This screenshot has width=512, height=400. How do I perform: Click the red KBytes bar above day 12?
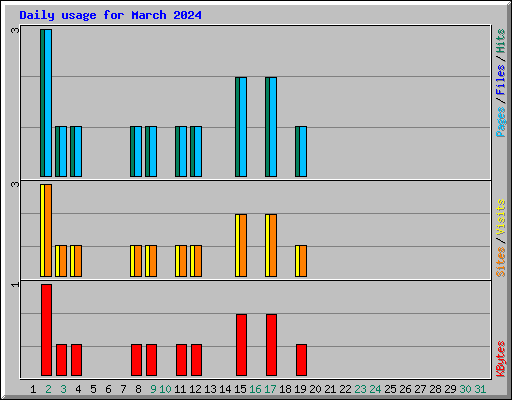[x=196, y=360]
